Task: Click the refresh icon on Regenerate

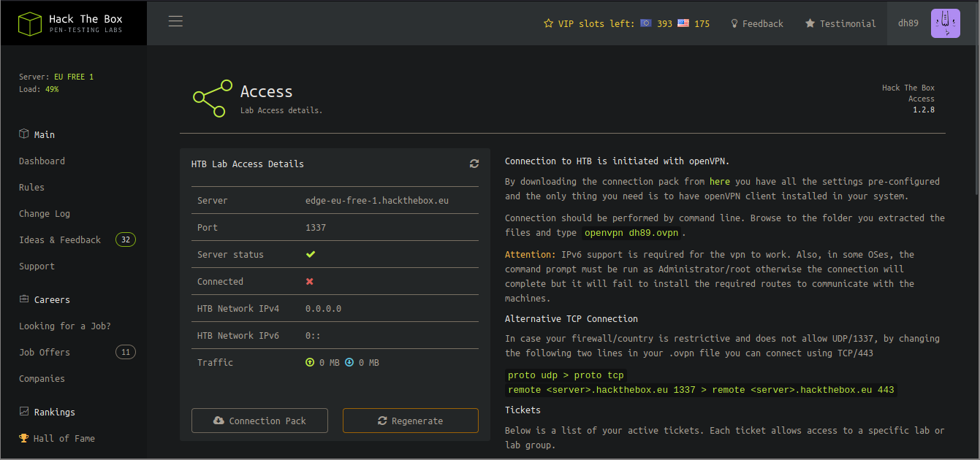Action: 382,421
